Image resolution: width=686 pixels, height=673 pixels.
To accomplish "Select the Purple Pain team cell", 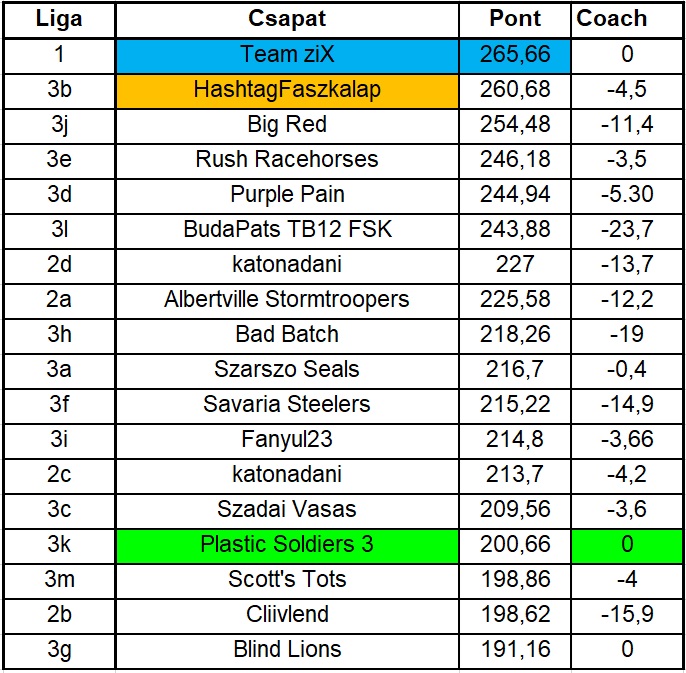I will pos(287,194).
